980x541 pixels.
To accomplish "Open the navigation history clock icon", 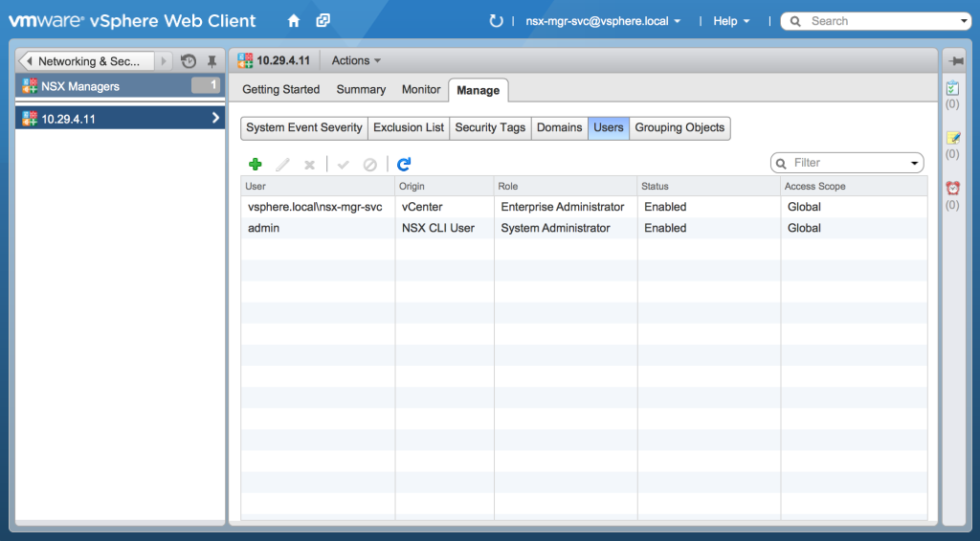I will (x=189, y=60).
